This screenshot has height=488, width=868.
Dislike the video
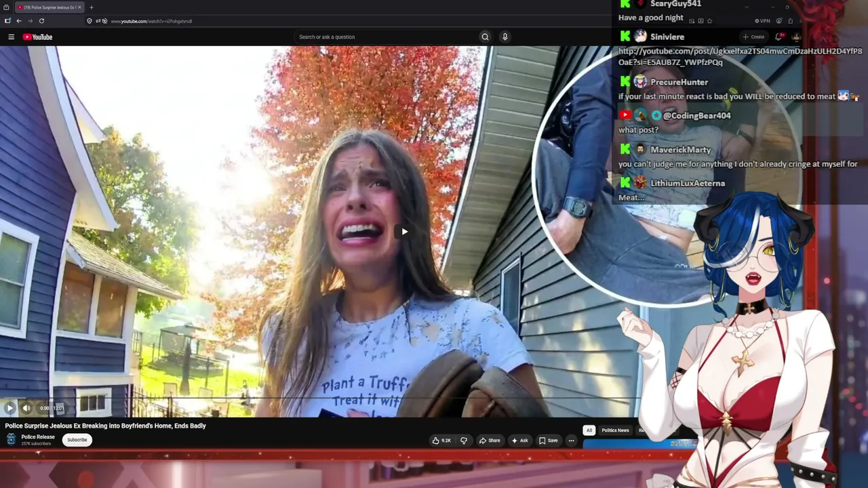click(464, 441)
